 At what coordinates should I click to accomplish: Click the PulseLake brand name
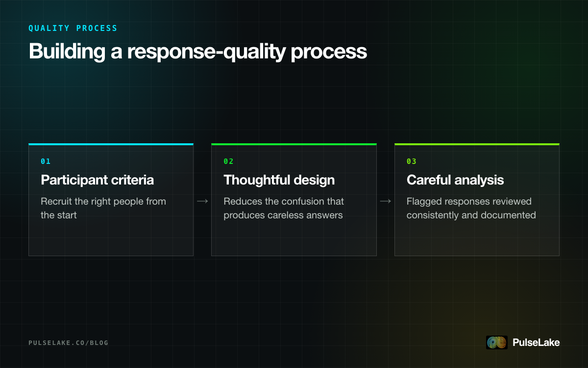point(536,342)
